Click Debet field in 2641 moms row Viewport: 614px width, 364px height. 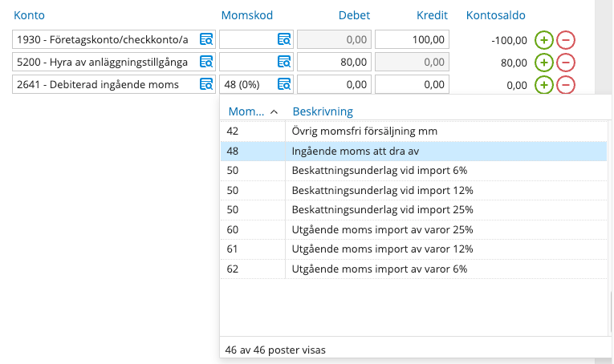[334, 84]
